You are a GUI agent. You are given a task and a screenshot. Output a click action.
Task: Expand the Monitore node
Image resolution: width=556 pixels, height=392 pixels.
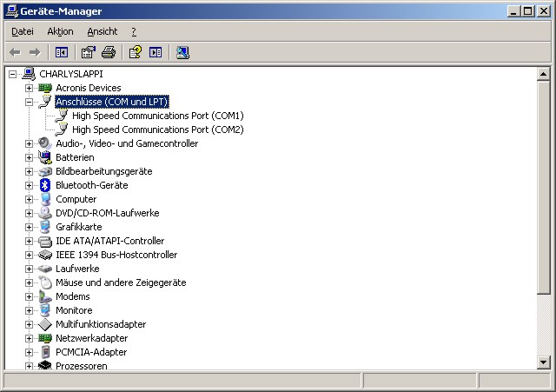click(x=29, y=311)
